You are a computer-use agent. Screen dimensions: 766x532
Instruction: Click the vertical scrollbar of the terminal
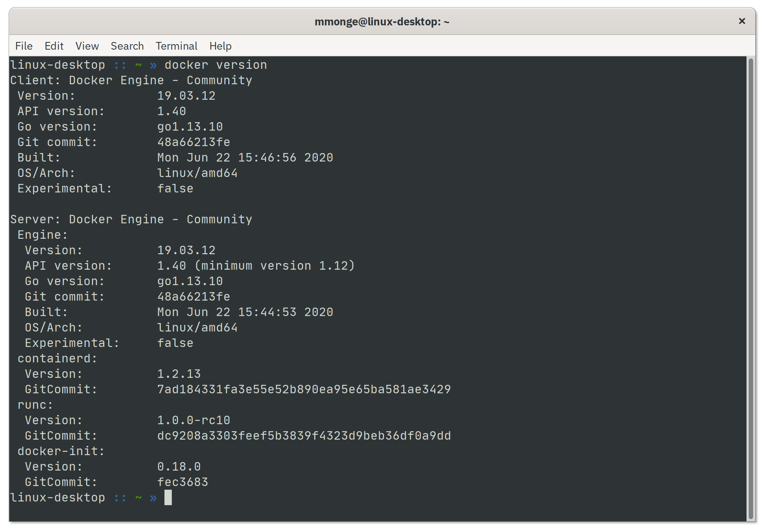tap(751, 288)
